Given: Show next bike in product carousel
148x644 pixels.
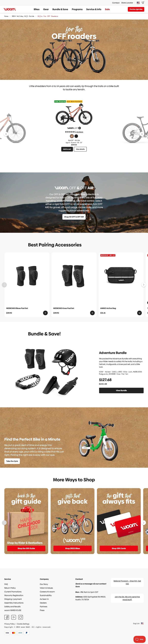Looking at the screenshot, I should 142,134.
